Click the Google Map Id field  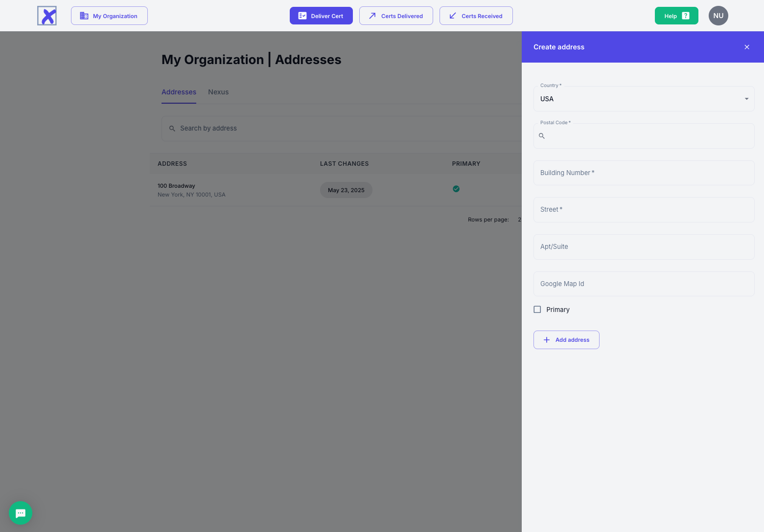tap(644, 284)
